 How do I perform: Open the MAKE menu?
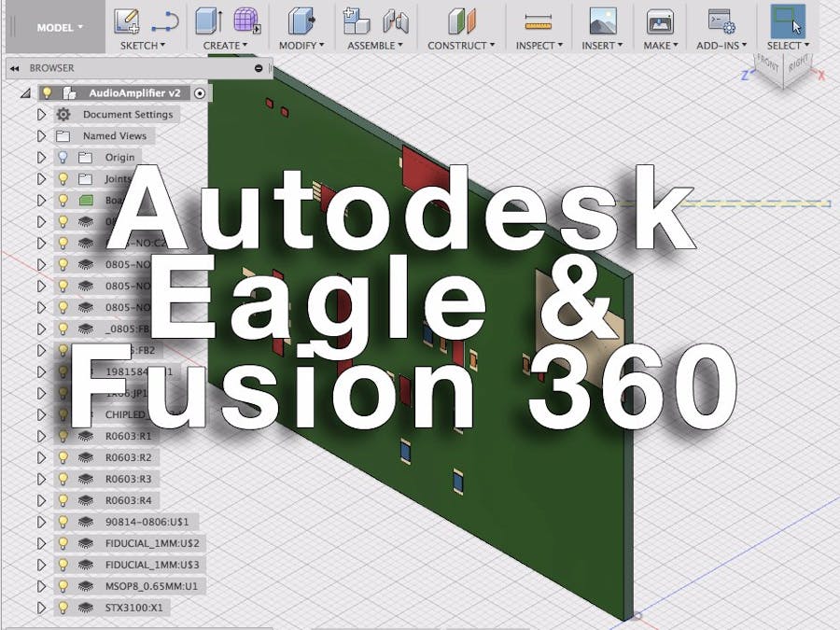[661, 46]
